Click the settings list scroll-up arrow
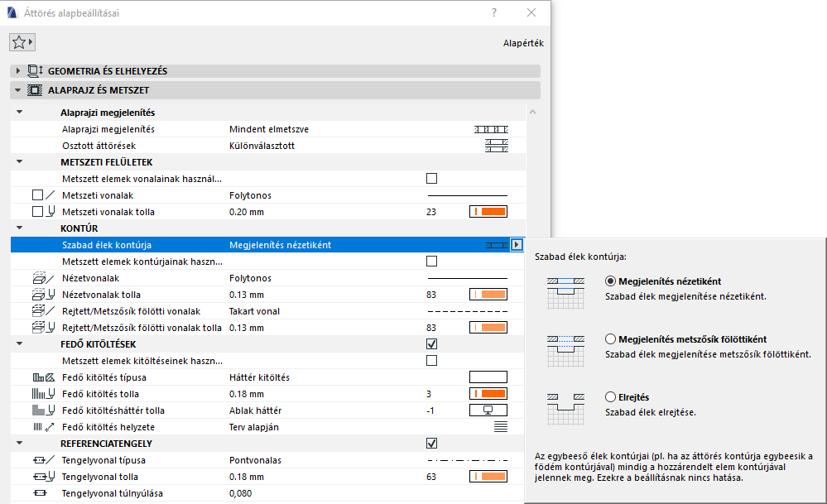Screen dimensions: 827x504 (532, 113)
